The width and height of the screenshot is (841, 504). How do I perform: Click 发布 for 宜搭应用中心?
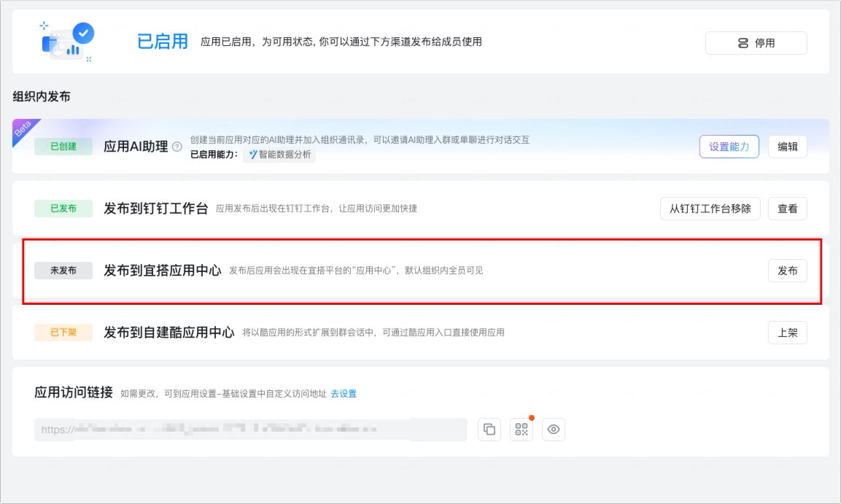[787, 271]
